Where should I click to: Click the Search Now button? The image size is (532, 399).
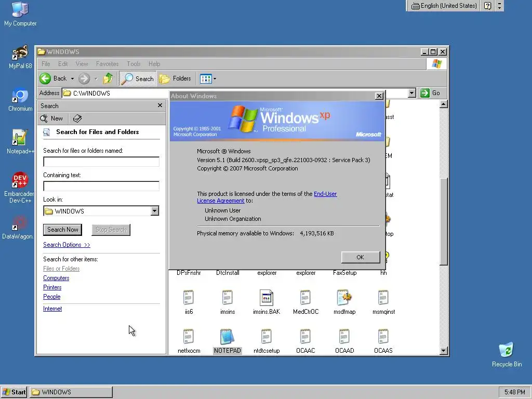pyautogui.click(x=62, y=229)
